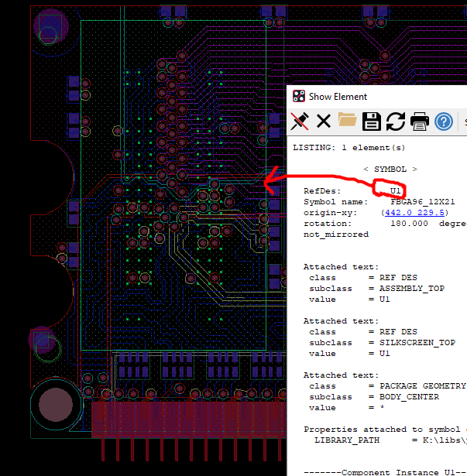The image size is (467, 476).
Task: Click the subclass value ASSEMBLY_TOP
Action: point(412,289)
